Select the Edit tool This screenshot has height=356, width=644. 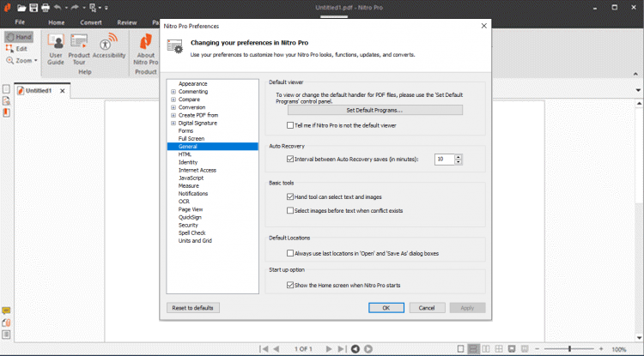17,49
